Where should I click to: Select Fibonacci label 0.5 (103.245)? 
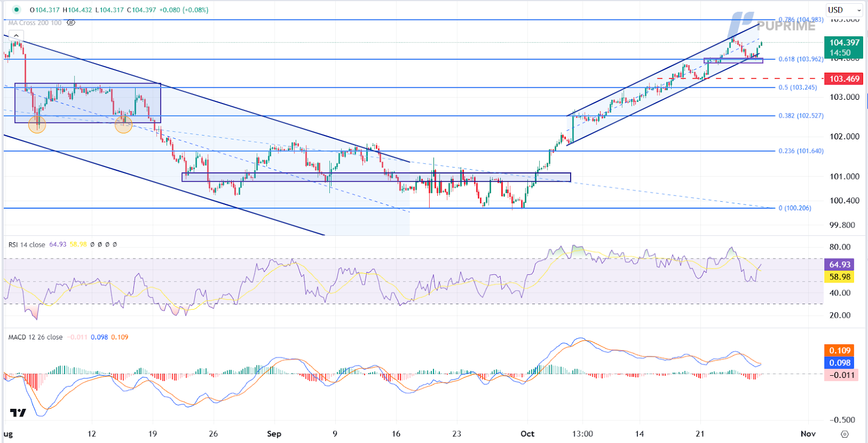[x=797, y=87]
